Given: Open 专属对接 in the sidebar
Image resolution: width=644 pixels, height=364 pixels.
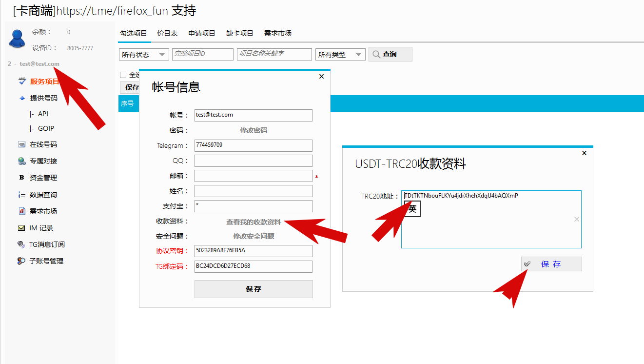Looking at the screenshot, I should pos(43,161).
